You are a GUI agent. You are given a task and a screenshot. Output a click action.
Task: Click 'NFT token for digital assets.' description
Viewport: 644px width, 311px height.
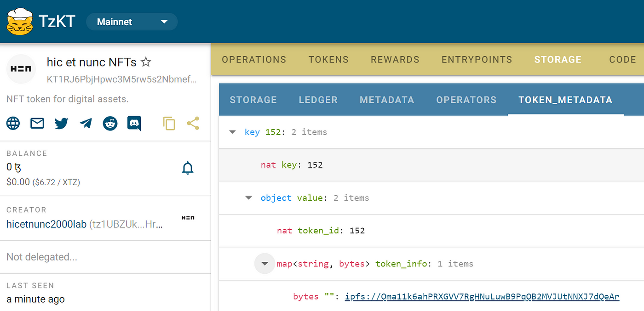[x=68, y=99]
